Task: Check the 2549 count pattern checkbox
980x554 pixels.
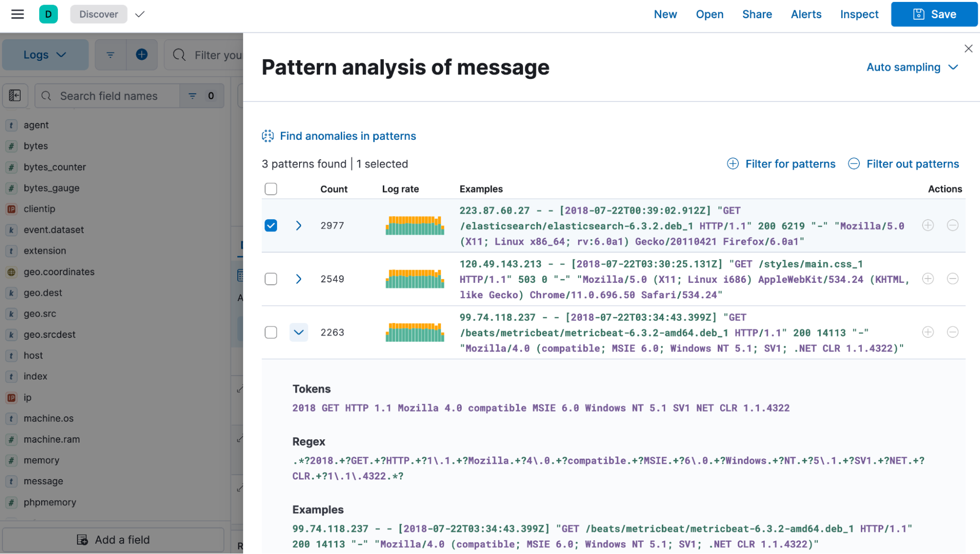Action: click(x=271, y=279)
